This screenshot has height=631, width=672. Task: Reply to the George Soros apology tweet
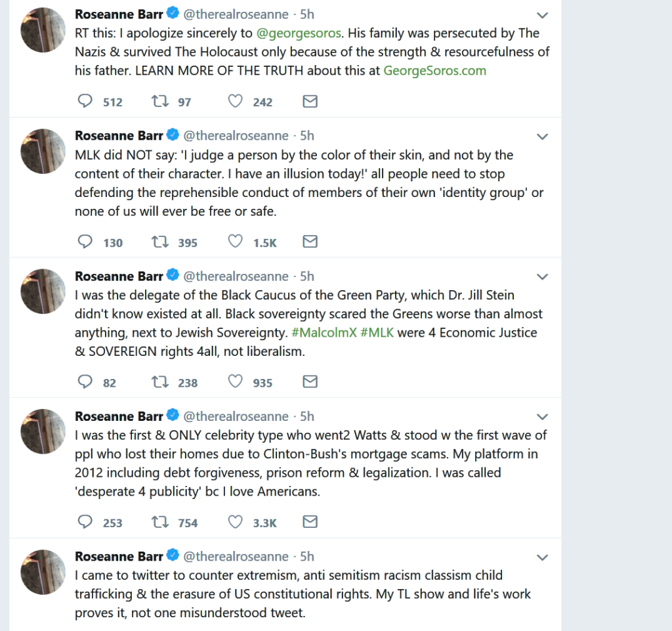[x=85, y=102]
